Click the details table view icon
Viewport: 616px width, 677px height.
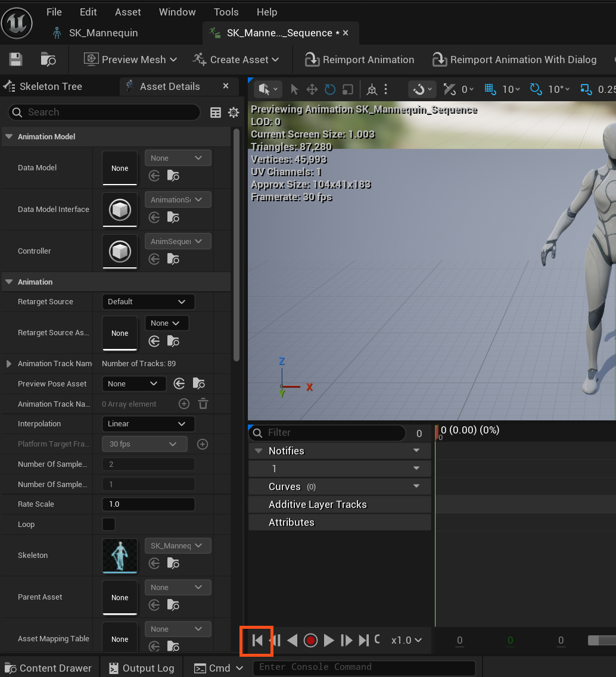pyautogui.click(x=216, y=113)
